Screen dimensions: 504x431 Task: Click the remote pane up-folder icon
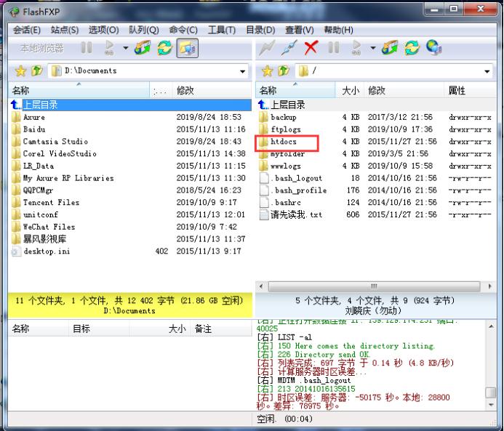[284, 71]
